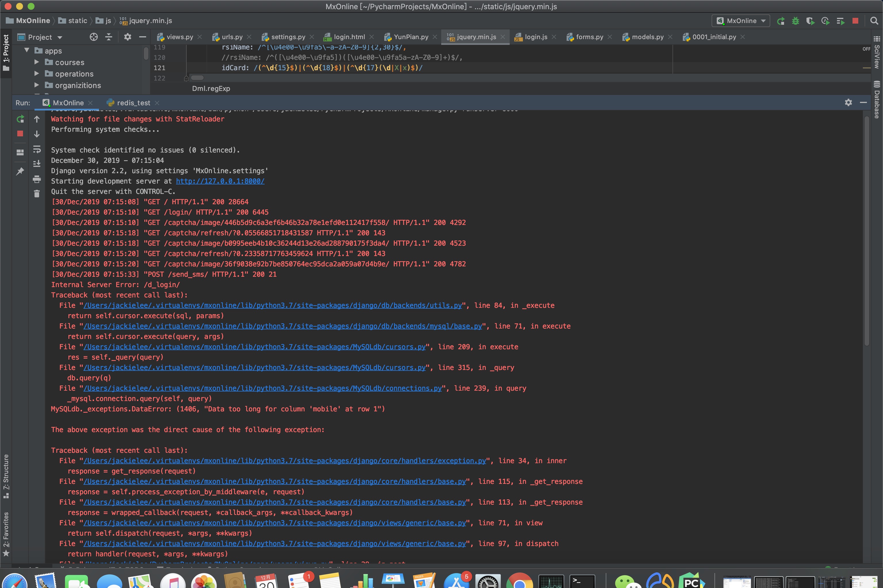
Task: Click the Concurrency Diagram run icon
Action: pyautogui.click(x=840, y=21)
